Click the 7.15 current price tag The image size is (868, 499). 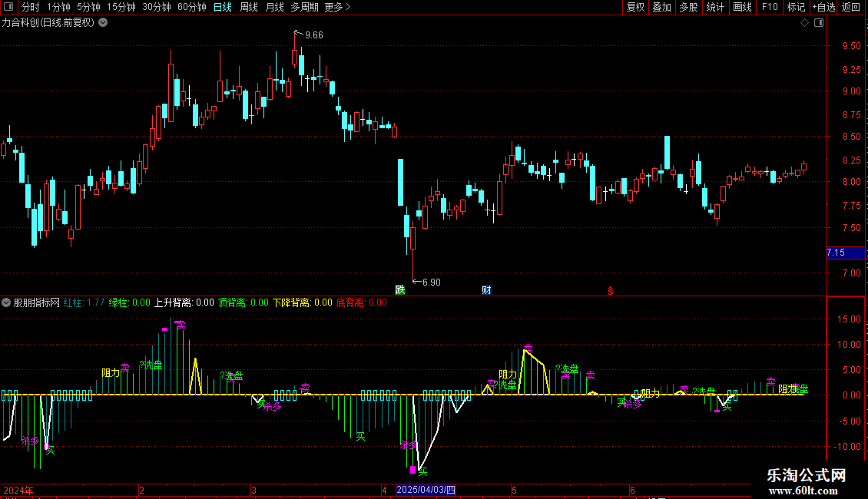pyautogui.click(x=845, y=253)
